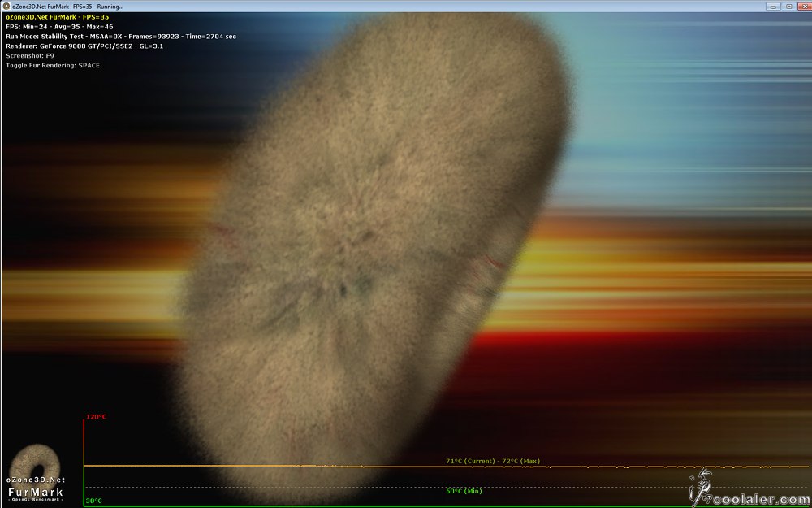Close the FurMark window

[x=805, y=7]
